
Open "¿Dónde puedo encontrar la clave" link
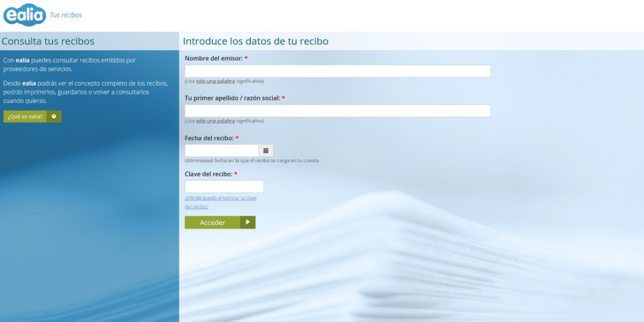[x=221, y=198]
